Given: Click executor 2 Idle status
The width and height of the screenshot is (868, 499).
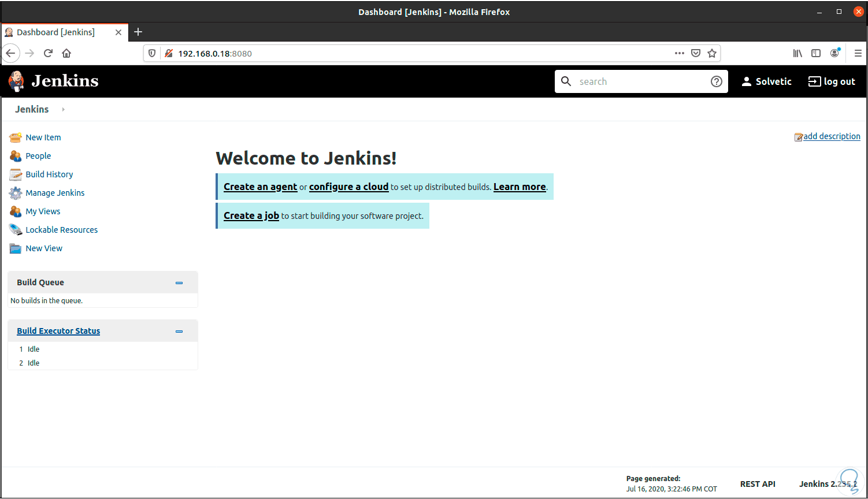Looking at the screenshot, I should [34, 363].
